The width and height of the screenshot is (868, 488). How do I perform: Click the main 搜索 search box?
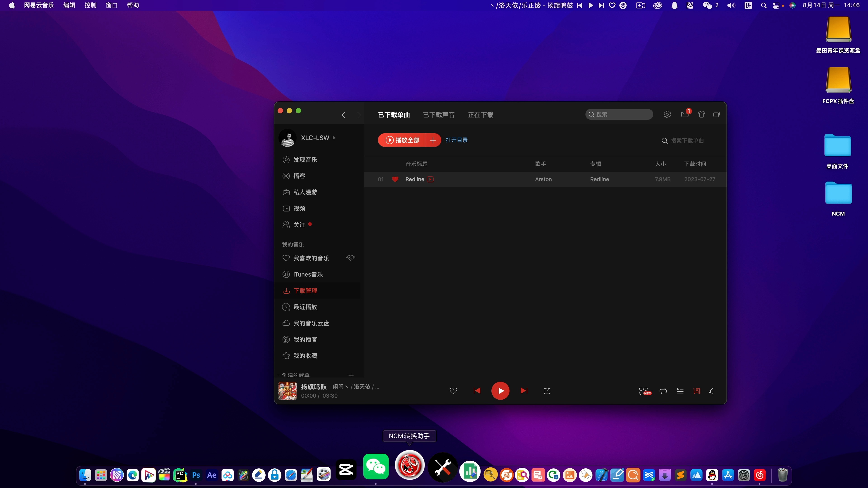pyautogui.click(x=619, y=115)
